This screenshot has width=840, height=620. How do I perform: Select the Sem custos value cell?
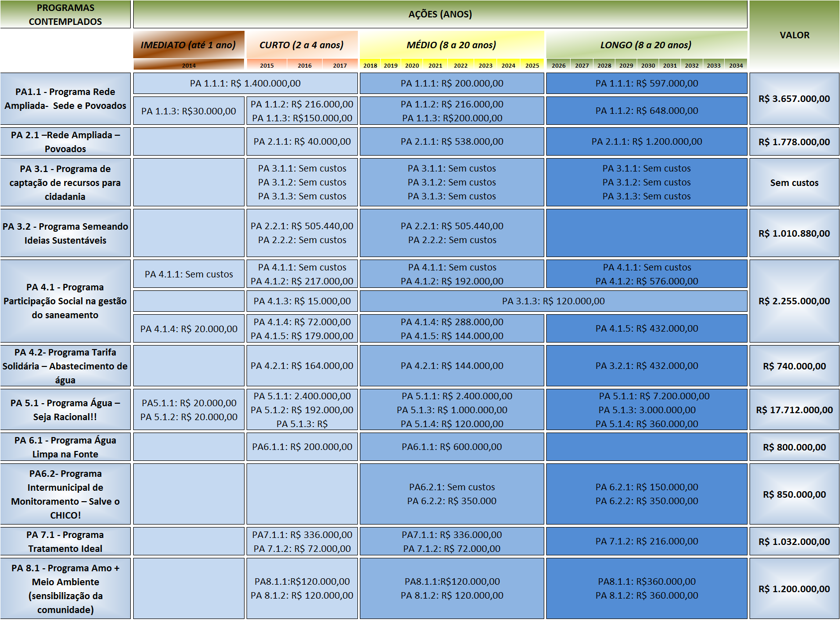click(794, 182)
